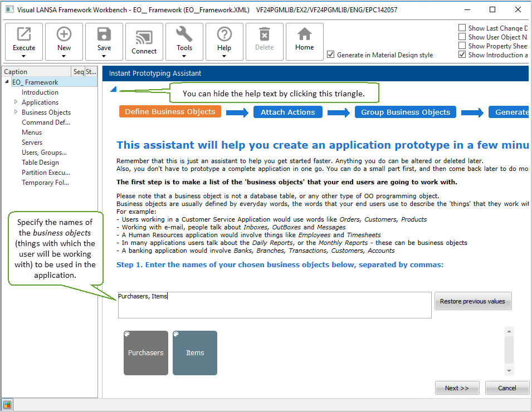Screen dimensions: 532x412
Task: Click the Next >> button
Action: pos(457,388)
